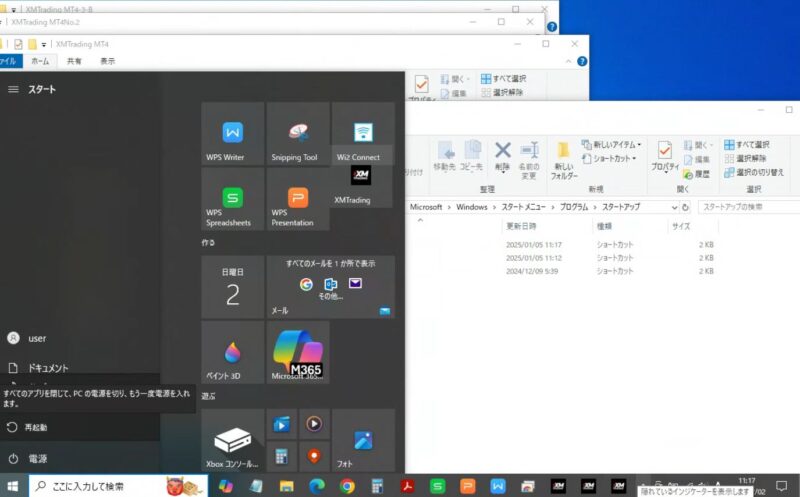Open the 電源 menu in Start
The height and width of the screenshot is (497, 800).
(x=80, y=458)
